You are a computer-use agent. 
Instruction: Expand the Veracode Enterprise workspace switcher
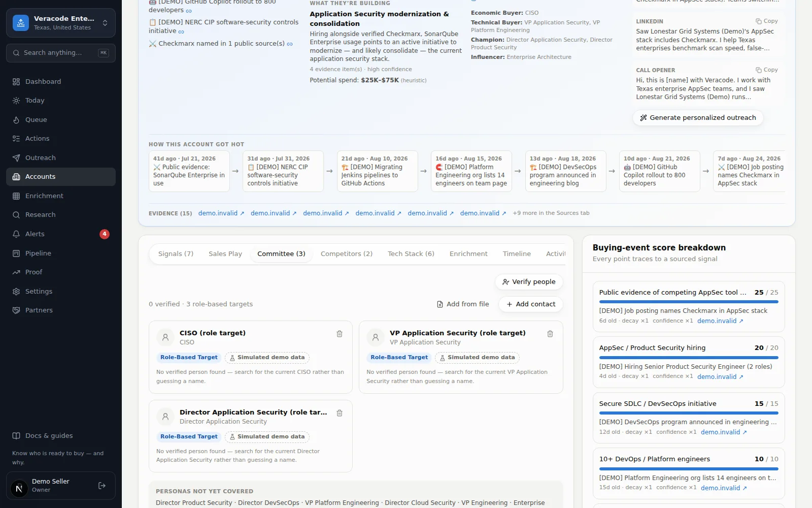(x=61, y=23)
